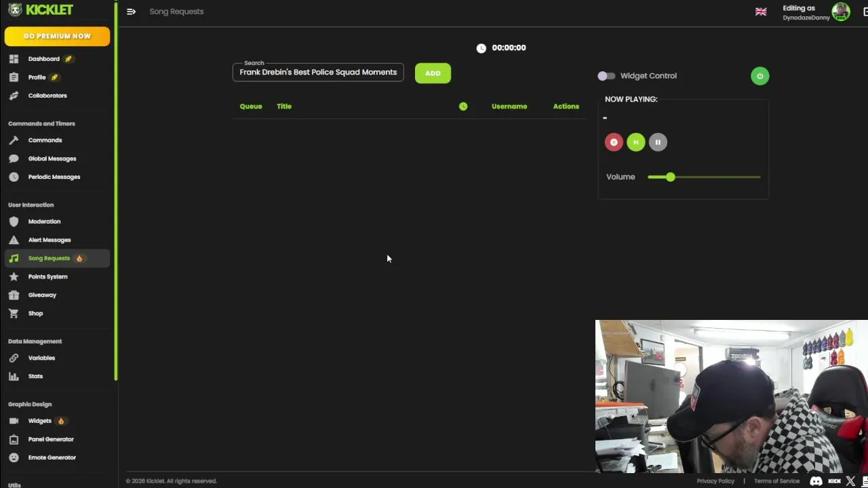Screen dimensions: 868x488
Task: Click the duration clock column icon
Action: pyautogui.click(x=463, y=106)
